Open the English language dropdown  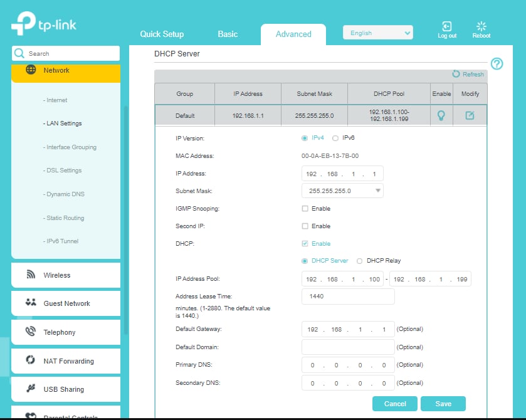tap(377, 33)
